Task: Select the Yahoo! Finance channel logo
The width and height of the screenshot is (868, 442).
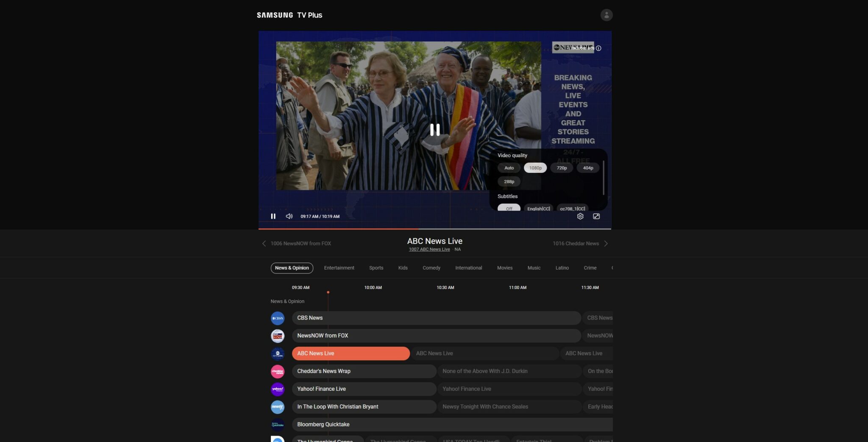Action: (278, 389)
